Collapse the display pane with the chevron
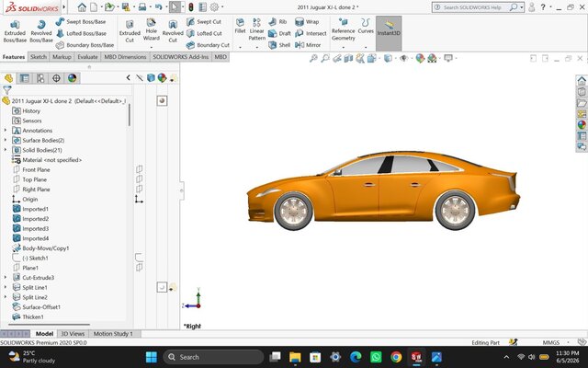The width and height of the screenshot is (588, 368). tap(129, 77)
